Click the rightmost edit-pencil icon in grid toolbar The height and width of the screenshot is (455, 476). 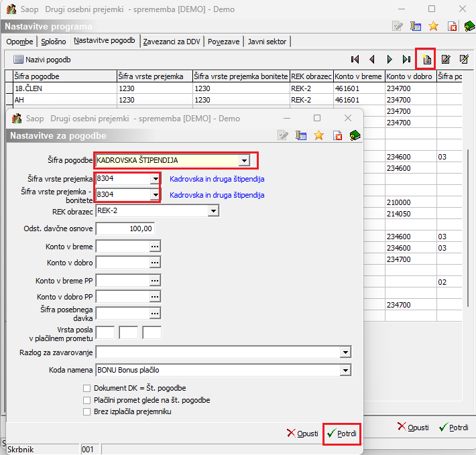464,59
